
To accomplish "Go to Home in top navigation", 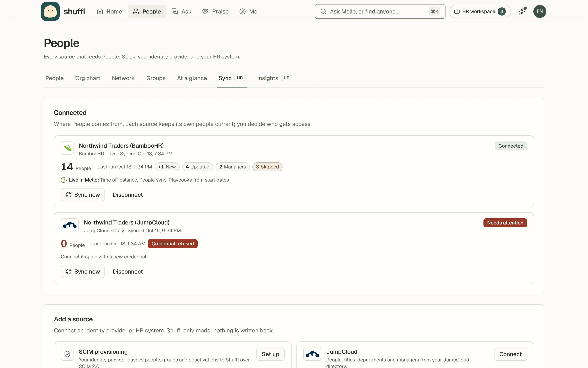I will 109,11.
